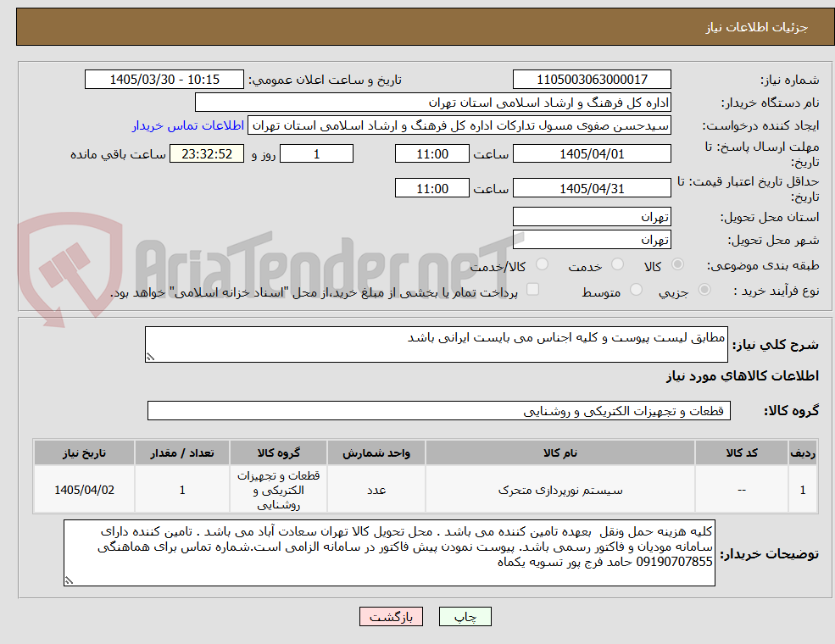Select the خدمت radio button
The width and height of the screenshot is (835, 644).
618,264
